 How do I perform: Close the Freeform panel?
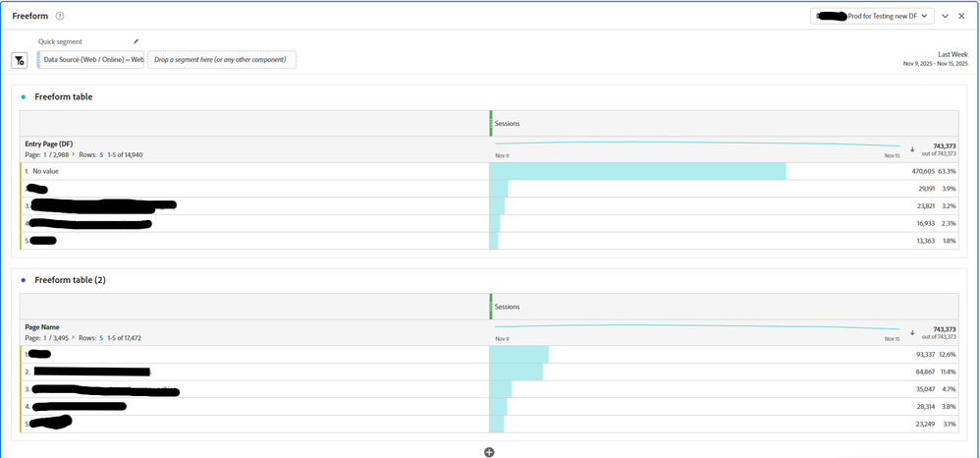click(962, 16)
